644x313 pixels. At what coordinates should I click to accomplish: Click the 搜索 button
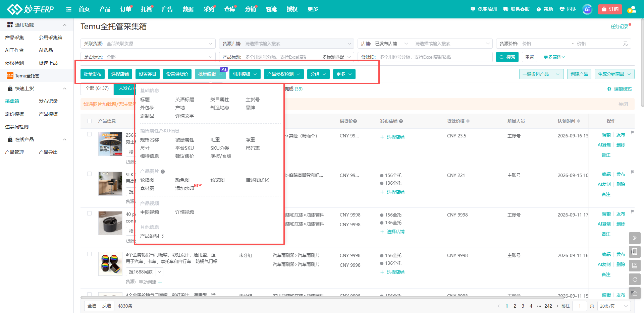tap(507, 57)
